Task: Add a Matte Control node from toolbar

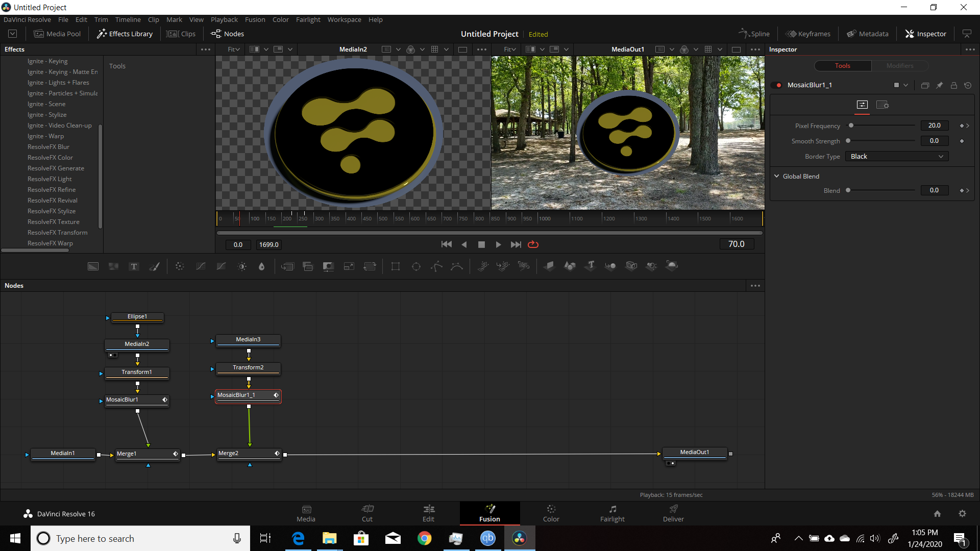Action: 328,266
